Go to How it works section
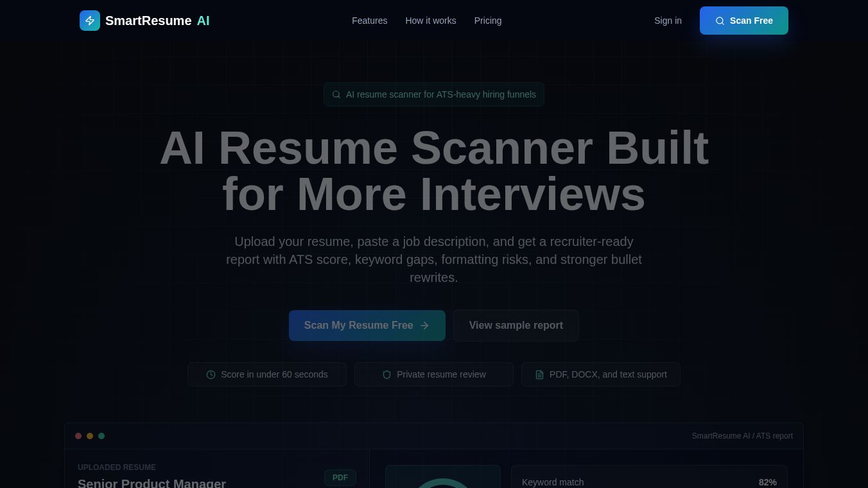The width and height of the screenshot is (868, 488). (x=431, y=21)
